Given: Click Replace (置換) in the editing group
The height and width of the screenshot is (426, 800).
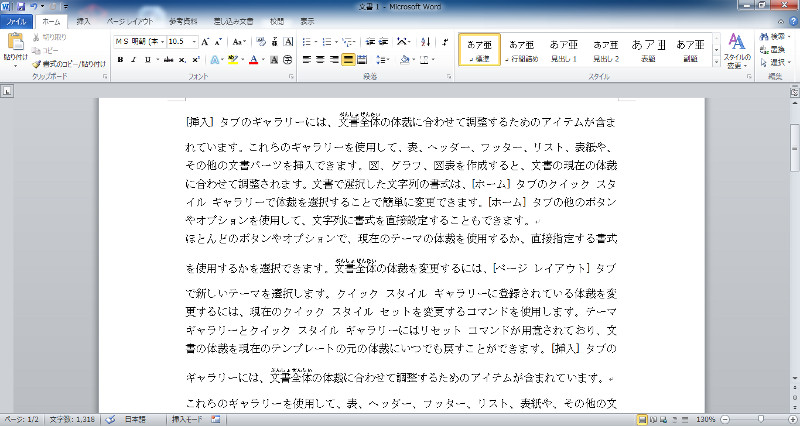Looking at the screenshot, I should pyautogui.click(x=773, y=49).
